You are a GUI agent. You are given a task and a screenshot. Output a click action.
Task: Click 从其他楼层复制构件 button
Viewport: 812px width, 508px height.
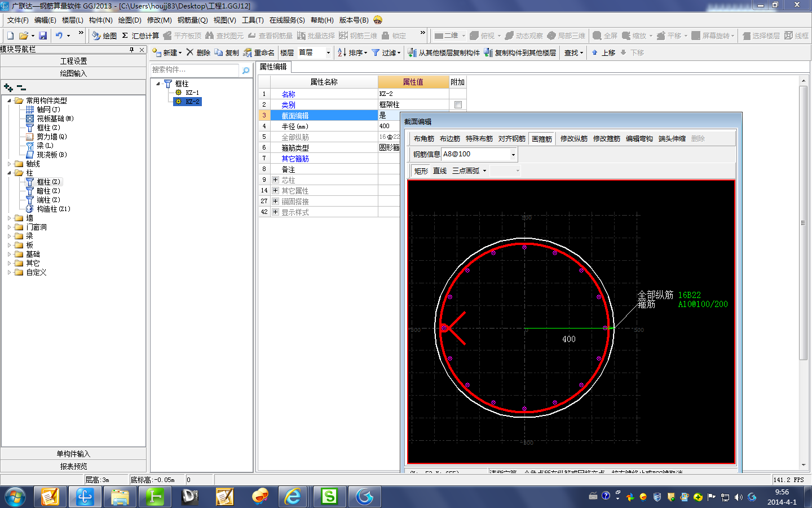pyautogui.click(x=444, y=52)
